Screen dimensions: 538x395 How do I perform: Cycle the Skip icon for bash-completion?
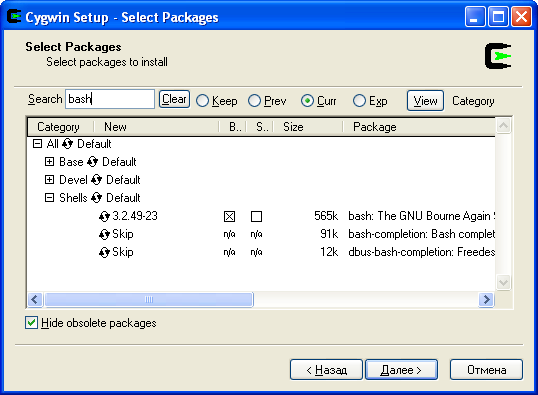pos(104,234)
